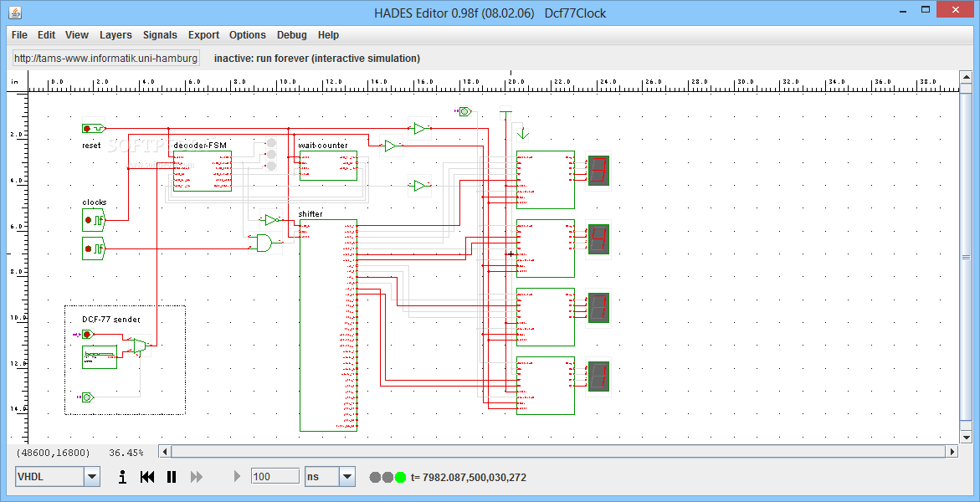Toggle the DCF-77 sender input pin
Viewport: 980px width, 502px height.
pos(88,335)
